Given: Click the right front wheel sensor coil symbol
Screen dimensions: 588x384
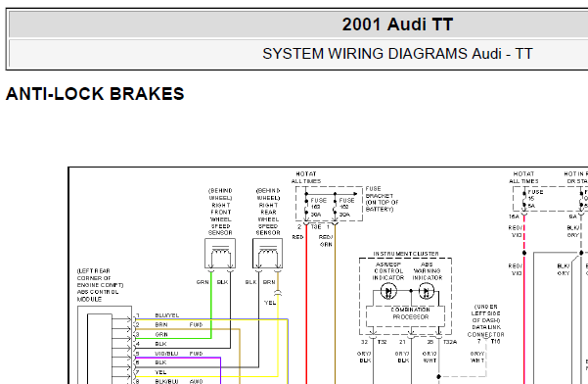Looking at the screenshot, I should click(220, 254).
